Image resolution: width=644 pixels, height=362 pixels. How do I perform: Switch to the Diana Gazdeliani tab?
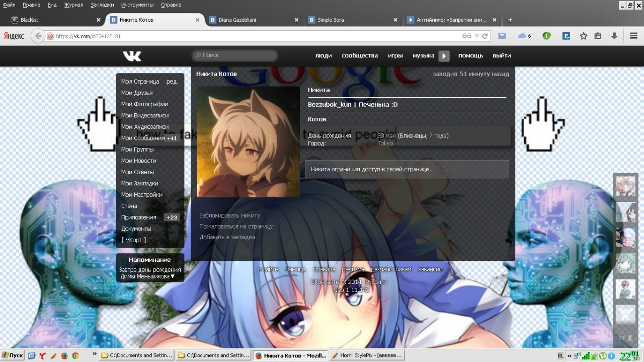[x=254, y=20]
